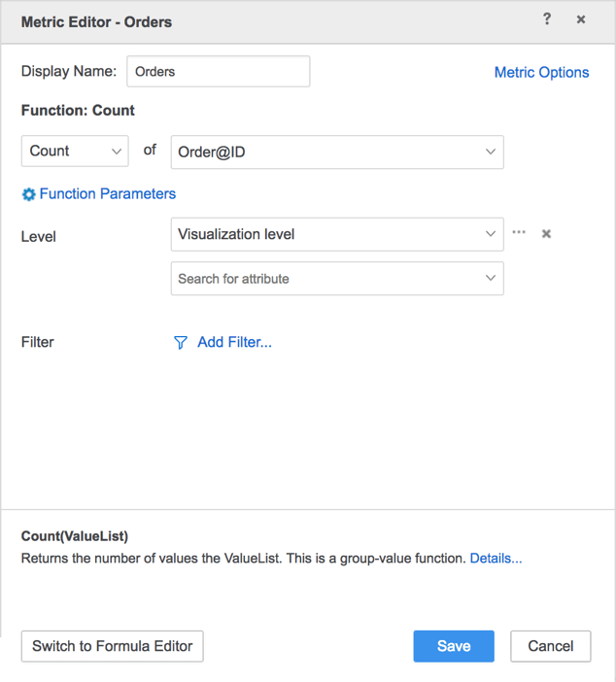Viewport: 616px width, 682px height.
Task: Close the Metric Editor dialog
Action: pos(581,19)
